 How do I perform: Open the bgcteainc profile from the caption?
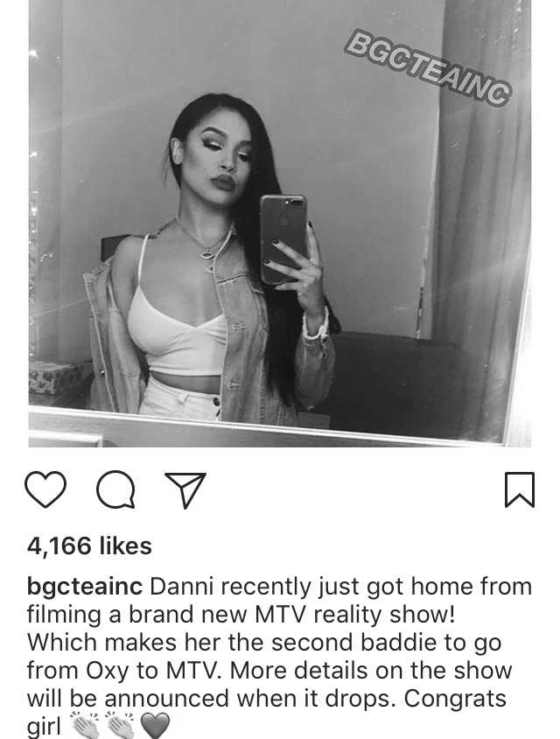tap(85, 588)
